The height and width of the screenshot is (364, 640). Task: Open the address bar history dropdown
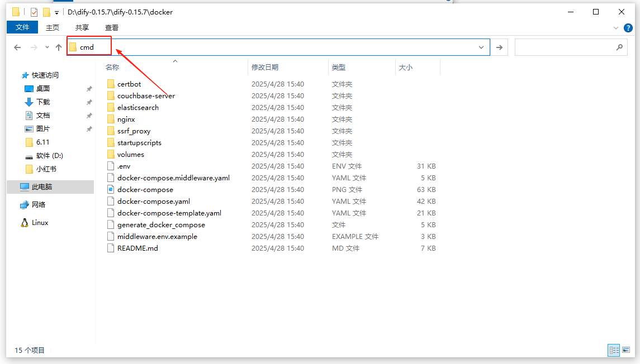pos(481,47)
